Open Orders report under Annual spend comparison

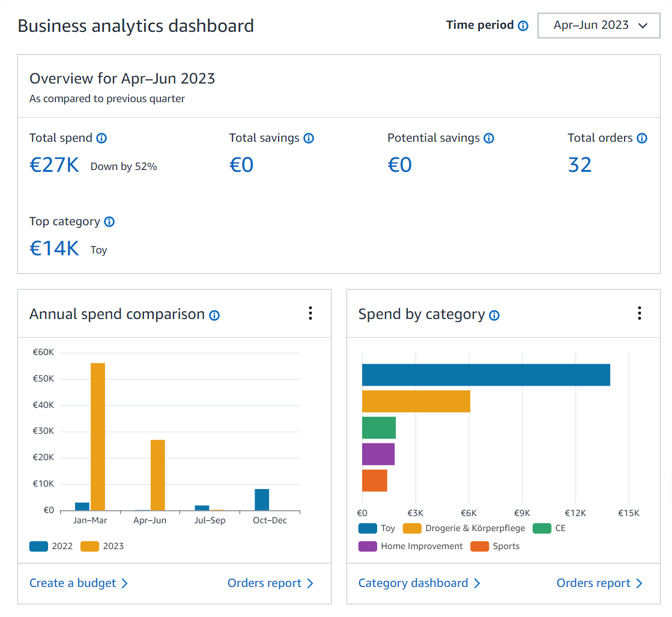[x=270, y=583]
